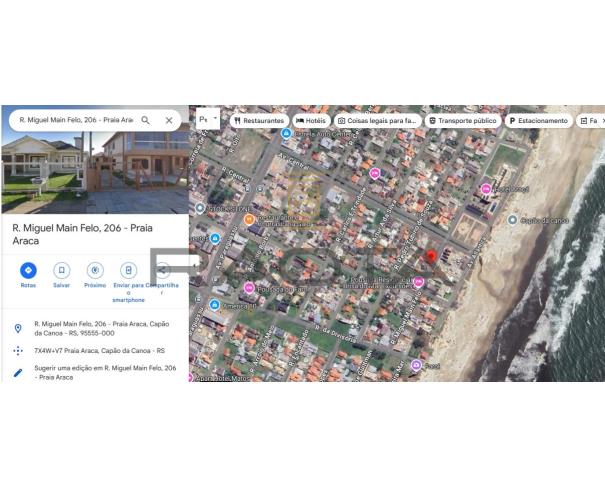Image resolution: width=605 pixels, height=487 pixels.
Task: Collapse the side panel arrow
Action: click(x=194, y=266)
